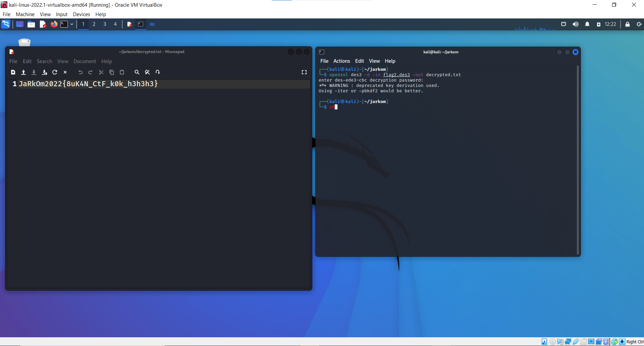Open VirtualBox Machine menu
The image size is (644, 346).
pyautogui.click(x=25, y=14)
